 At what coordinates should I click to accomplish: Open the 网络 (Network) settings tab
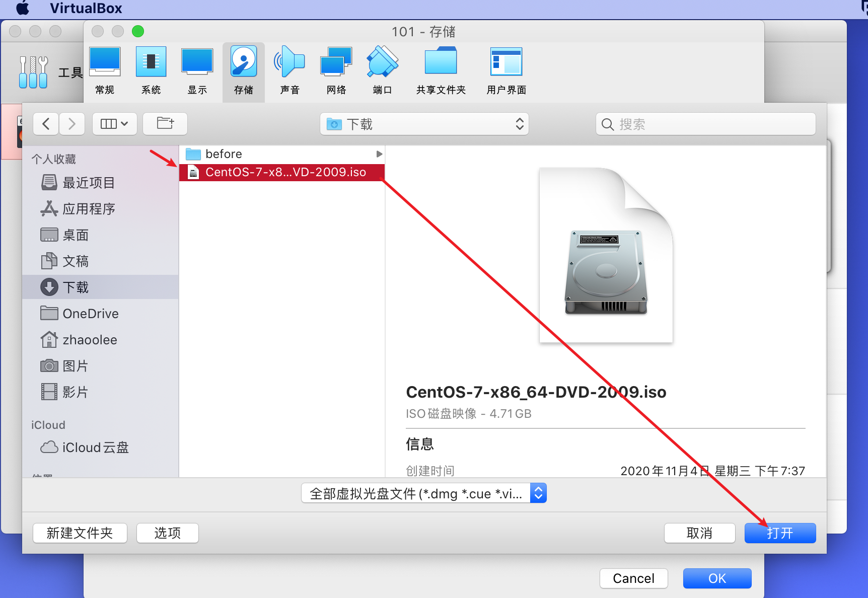336,71
